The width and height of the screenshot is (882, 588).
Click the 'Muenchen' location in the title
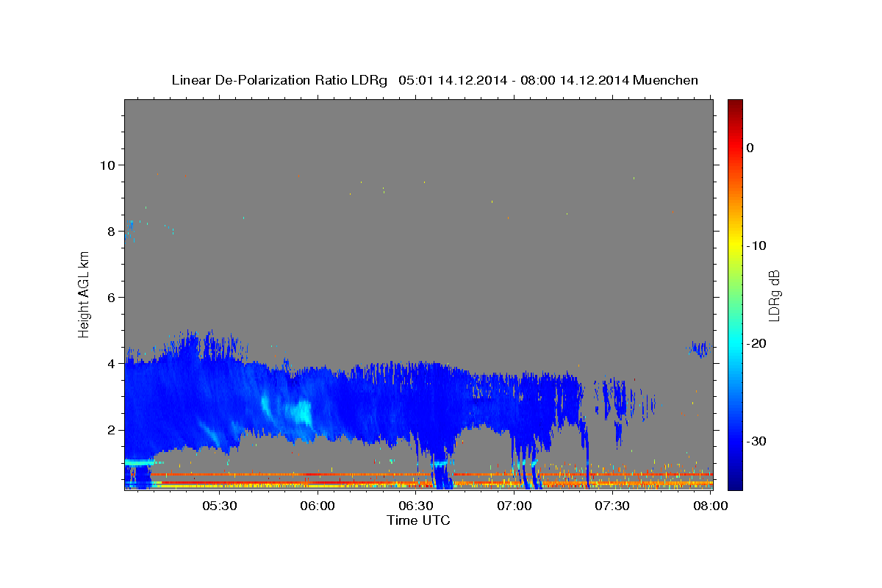click(x=666, y=80)
